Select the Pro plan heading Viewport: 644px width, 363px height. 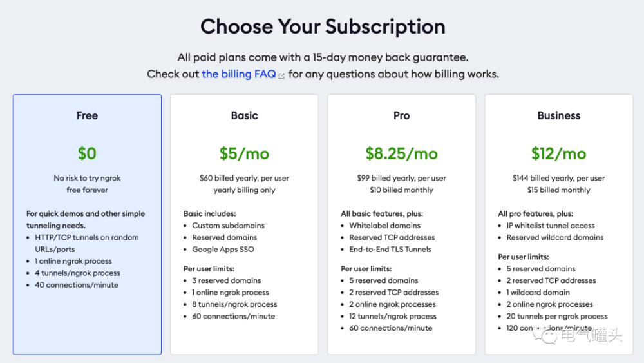(401, 115)
